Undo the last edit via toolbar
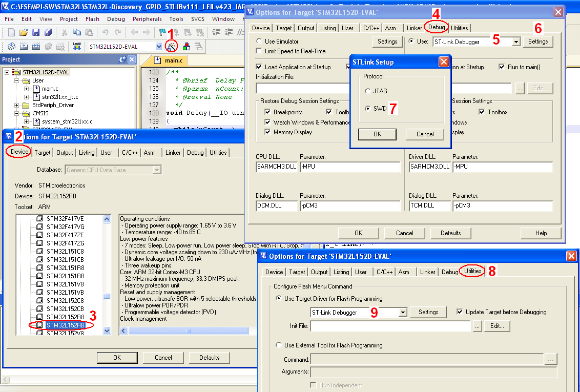Image resolution: width=580 pixels, height=392 pixels. (106, 32)
